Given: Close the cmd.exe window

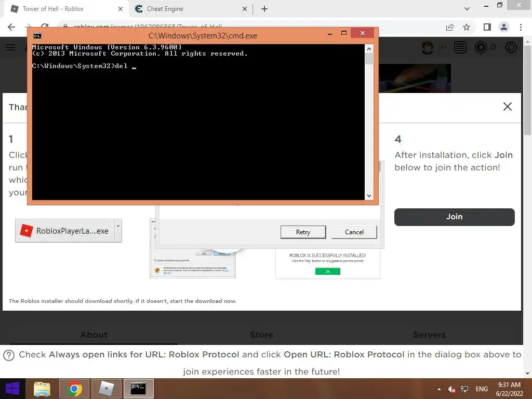Looking at the screenshot, I should click(362, 33).
